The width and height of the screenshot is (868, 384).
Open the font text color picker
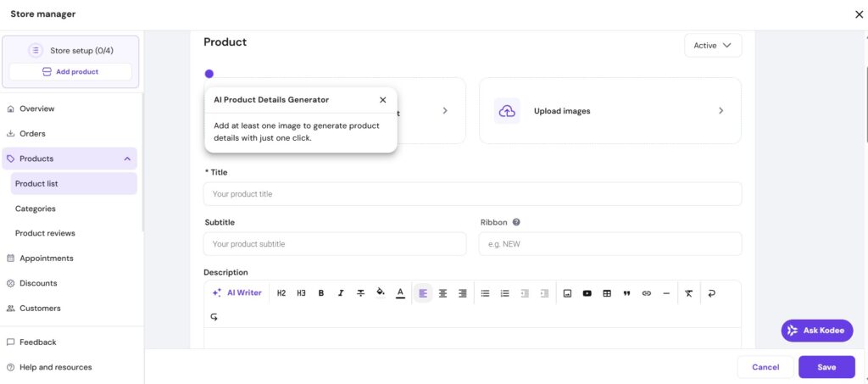[400, 292]
